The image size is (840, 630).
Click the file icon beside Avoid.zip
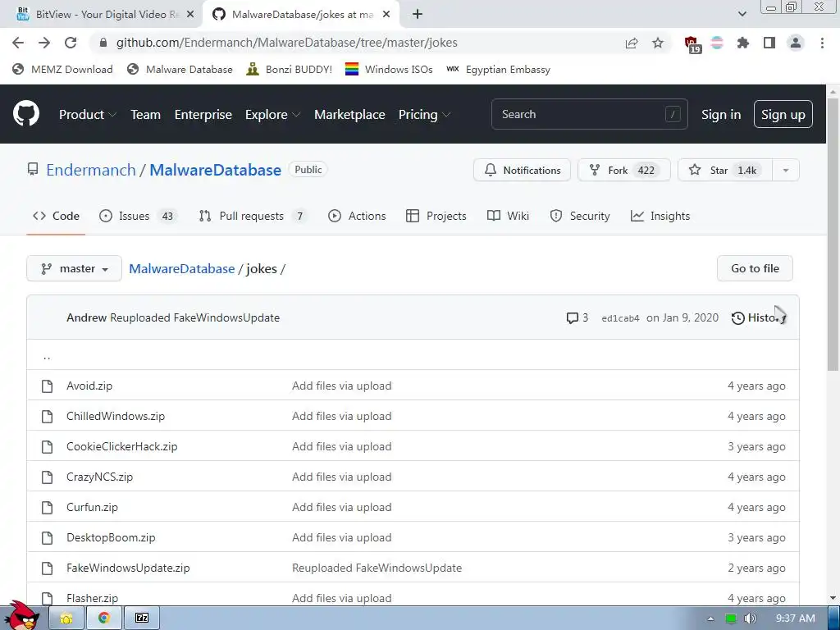click(x=47, y=386)
